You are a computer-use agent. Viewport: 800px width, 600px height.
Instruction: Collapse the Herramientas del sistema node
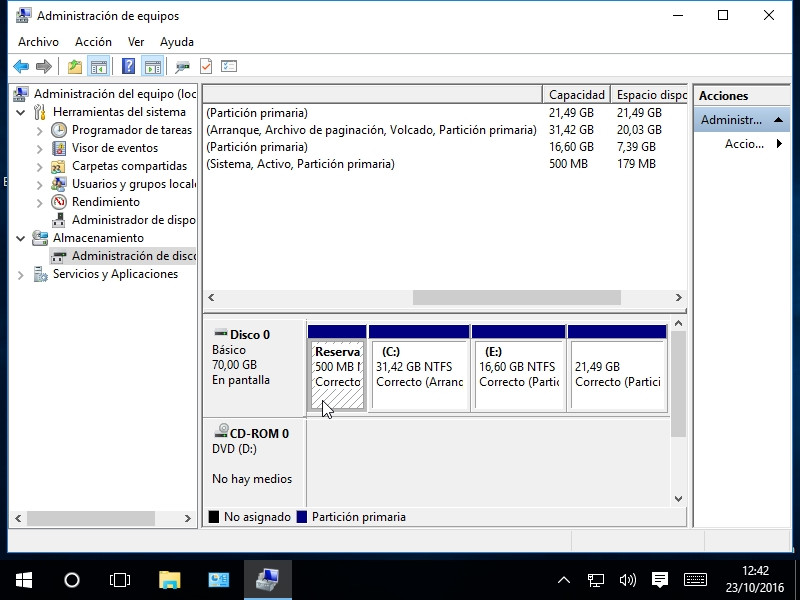point(21,112)
